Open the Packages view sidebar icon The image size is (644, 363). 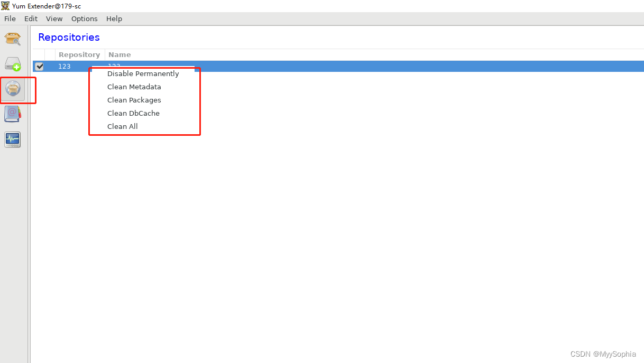tap(13, 39)
